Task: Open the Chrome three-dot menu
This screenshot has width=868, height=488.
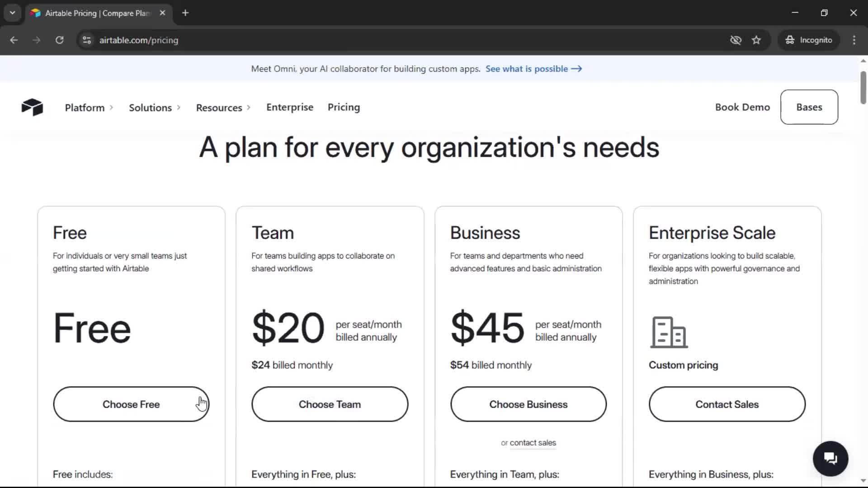Action: 854,40
